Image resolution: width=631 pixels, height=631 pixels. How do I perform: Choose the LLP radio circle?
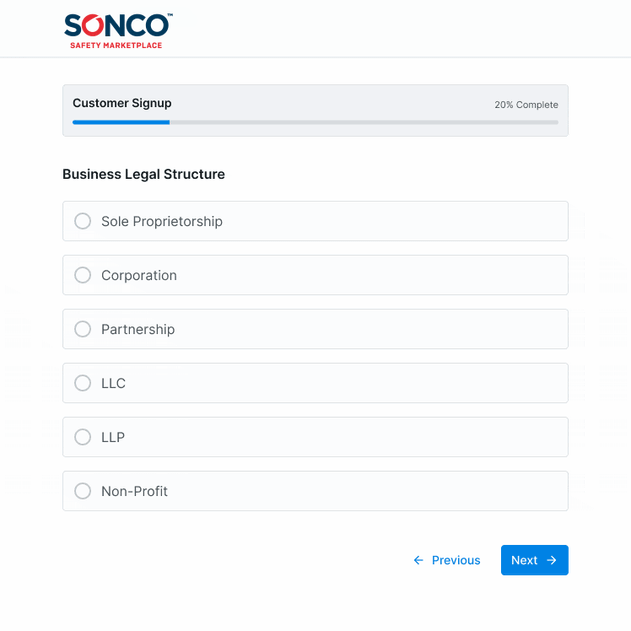pyautogui.click(x=83, y=437)
